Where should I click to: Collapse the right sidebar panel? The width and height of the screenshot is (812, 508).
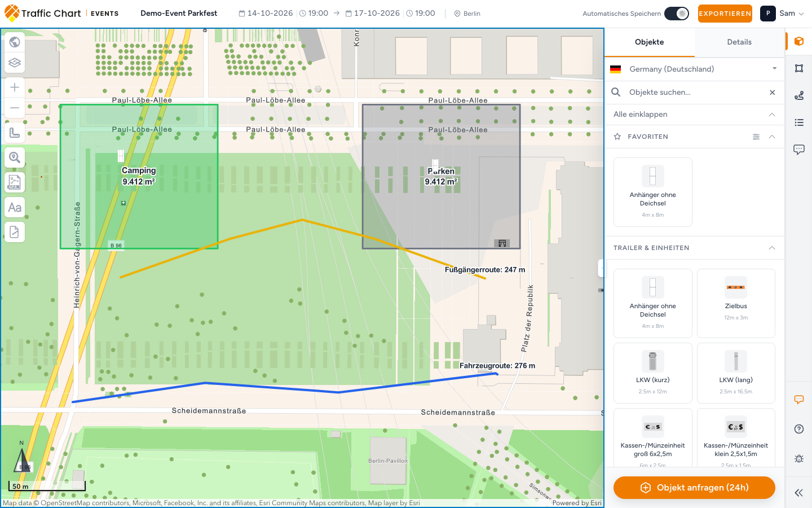click(799, 493)
